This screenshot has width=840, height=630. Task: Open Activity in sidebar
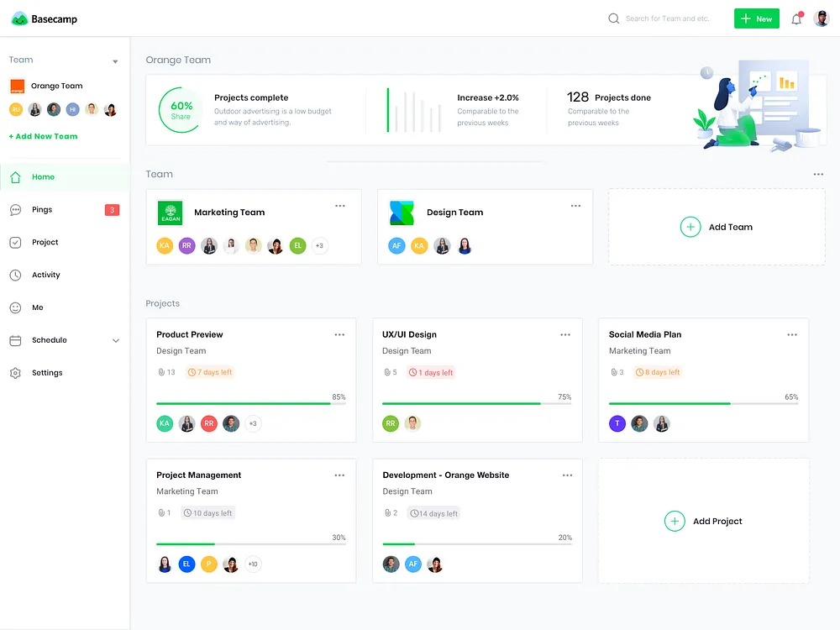[x=65, y=276]
